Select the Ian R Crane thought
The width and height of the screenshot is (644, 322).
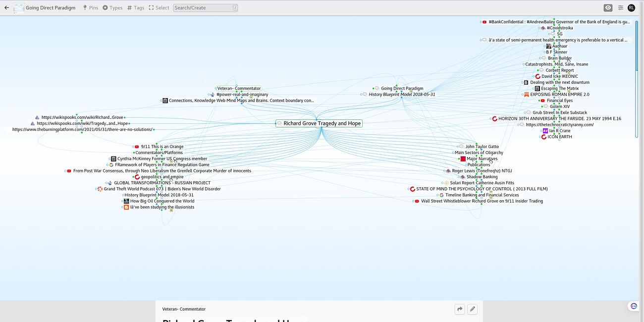pos(559,131)
